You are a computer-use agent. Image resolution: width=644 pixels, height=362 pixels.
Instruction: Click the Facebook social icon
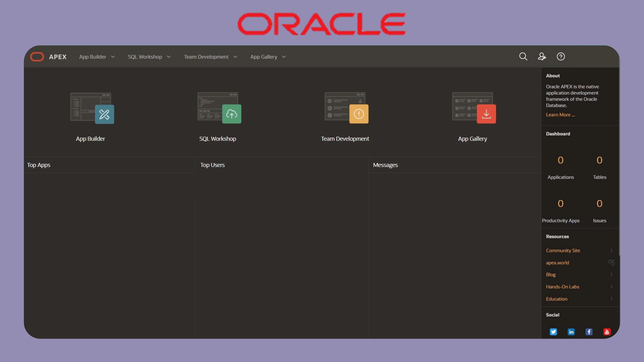pos(589,332)
